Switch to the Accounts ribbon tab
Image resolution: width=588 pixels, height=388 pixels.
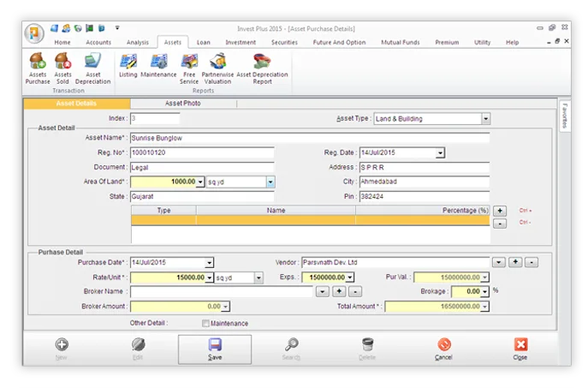pos(98,43)
